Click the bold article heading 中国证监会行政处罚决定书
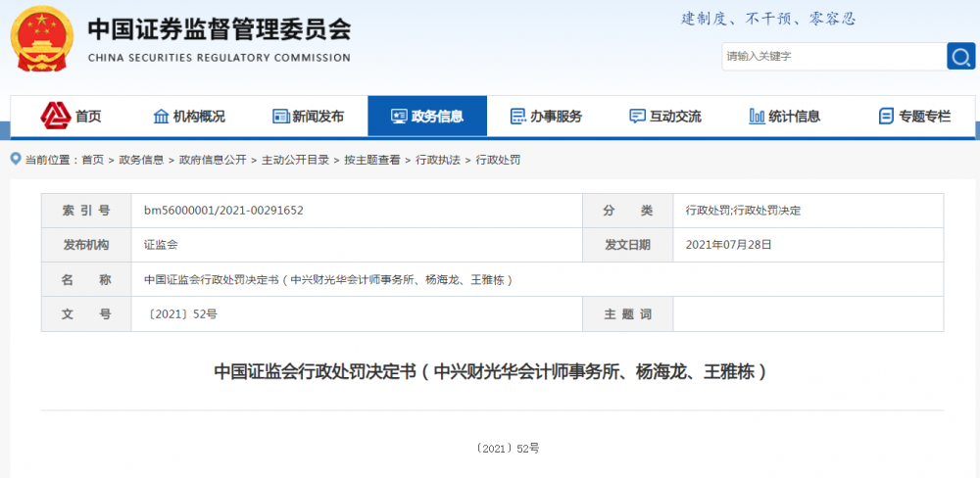The image size is (980, 478). pos(490,372)
